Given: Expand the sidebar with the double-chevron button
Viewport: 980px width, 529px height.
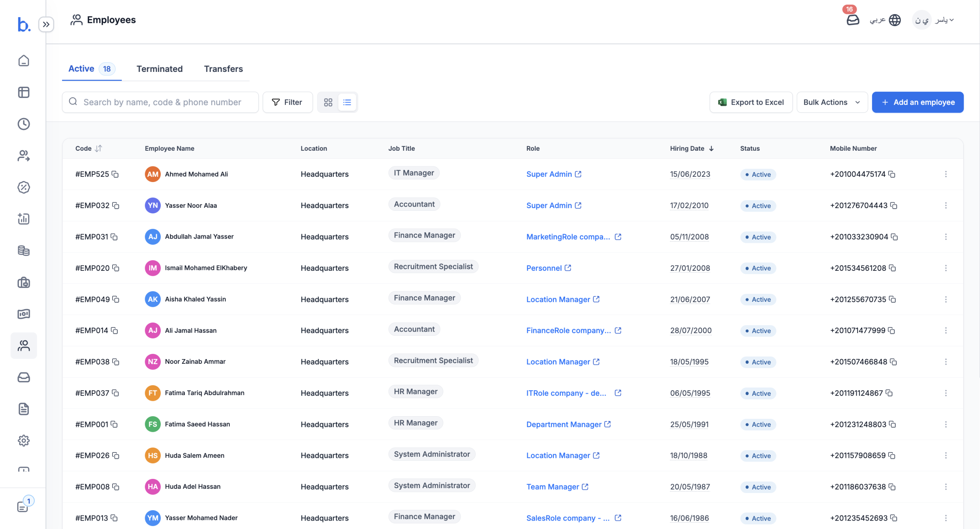Looking at the screenshot, I should tap(46, 24).
